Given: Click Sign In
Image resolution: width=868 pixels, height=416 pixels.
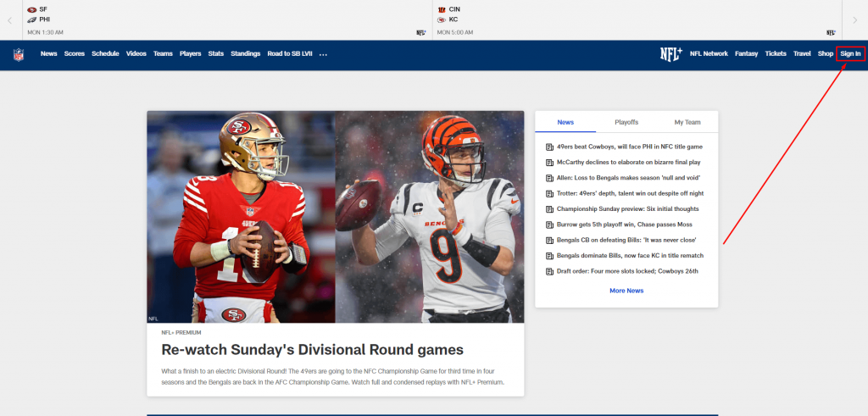Looking at the screenshot, I should pyautogui.click(x=850, y=53).
